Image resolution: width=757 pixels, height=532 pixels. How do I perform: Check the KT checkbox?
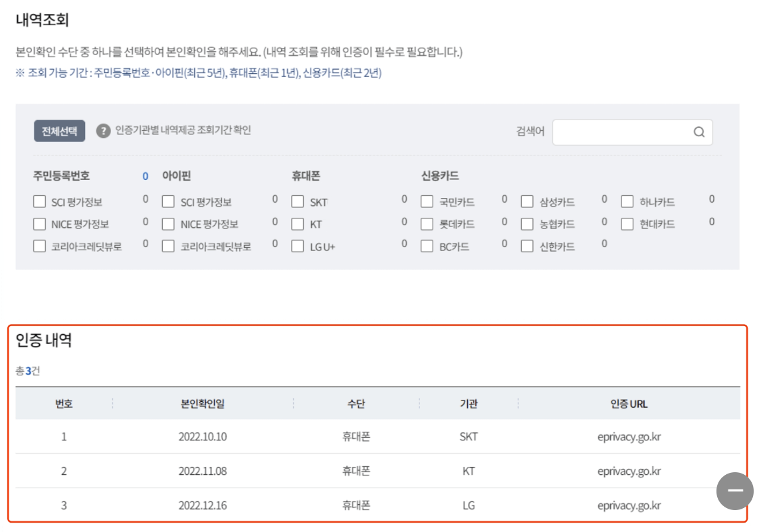pos(297,222)
